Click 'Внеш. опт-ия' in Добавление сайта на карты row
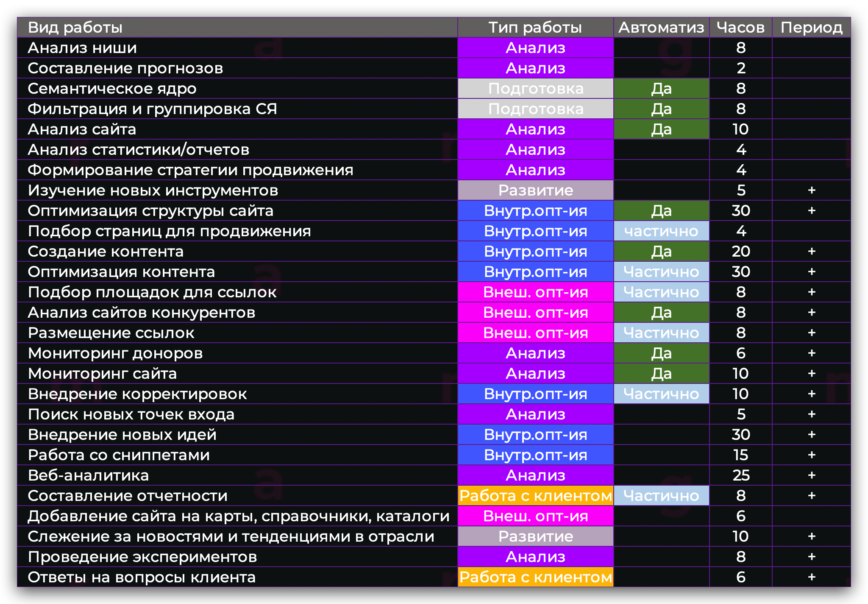Viewport: 868px width, 604px height. click(536, 516)
